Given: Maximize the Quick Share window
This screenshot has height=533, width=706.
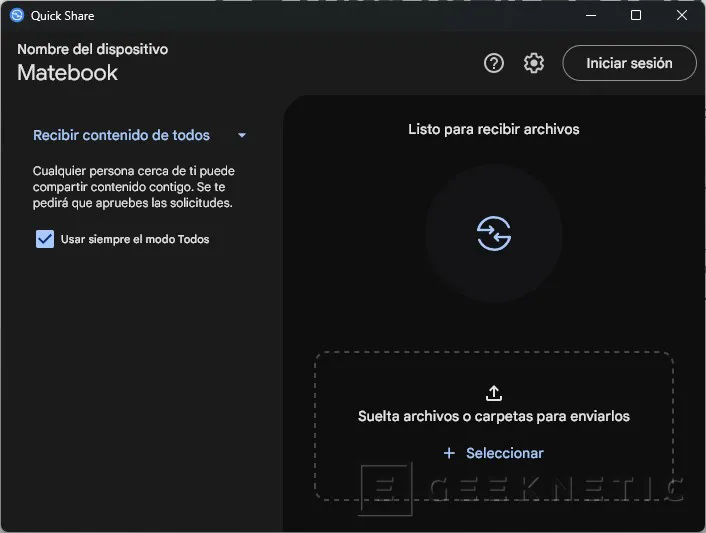Looking at the screenshot, I should 636,15.
